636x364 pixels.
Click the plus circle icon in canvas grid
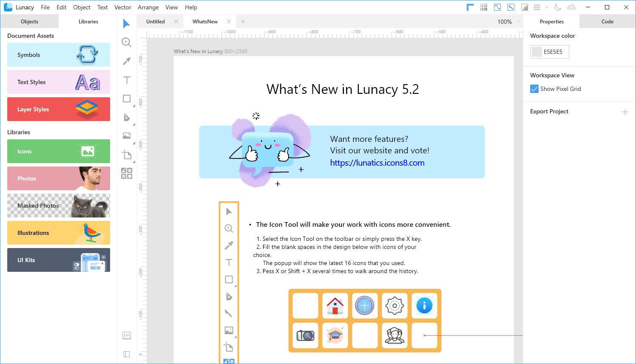pyautogui.click(x=365, y=306)
